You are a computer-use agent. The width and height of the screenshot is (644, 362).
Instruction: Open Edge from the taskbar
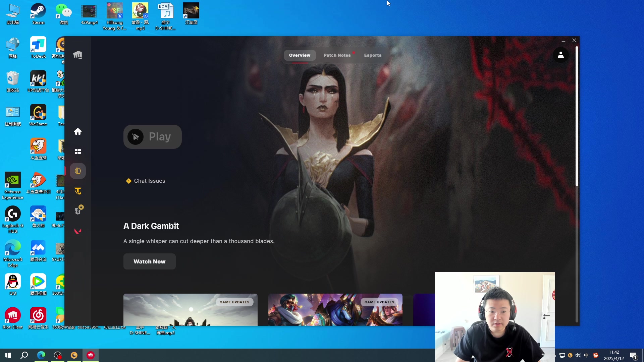tap(41, 355)
